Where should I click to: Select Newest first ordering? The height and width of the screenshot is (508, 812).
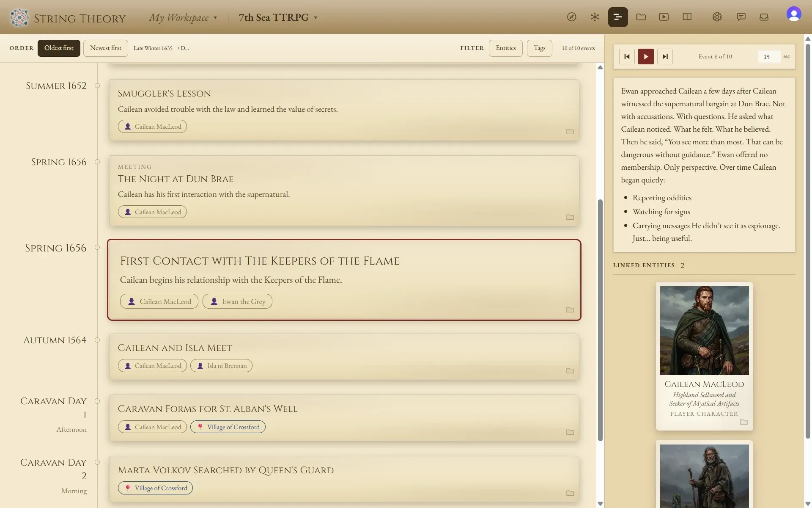click(x=106, y=48)
